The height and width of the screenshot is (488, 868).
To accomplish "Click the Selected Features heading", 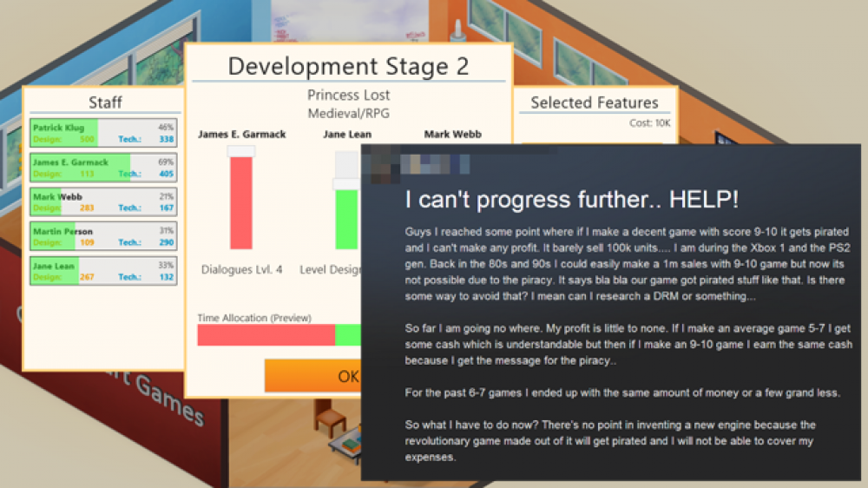I will (595, 102).
